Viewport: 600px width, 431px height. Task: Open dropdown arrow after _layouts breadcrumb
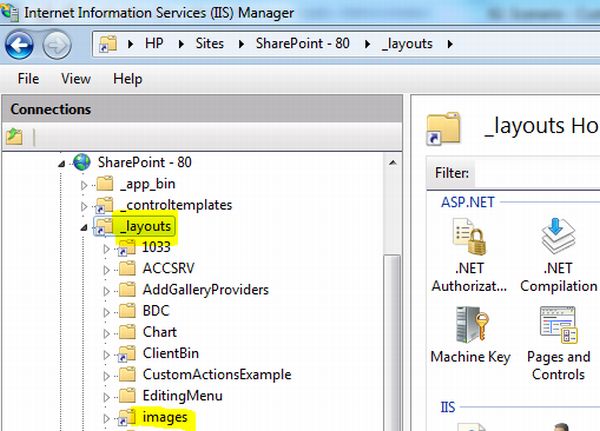450,44
